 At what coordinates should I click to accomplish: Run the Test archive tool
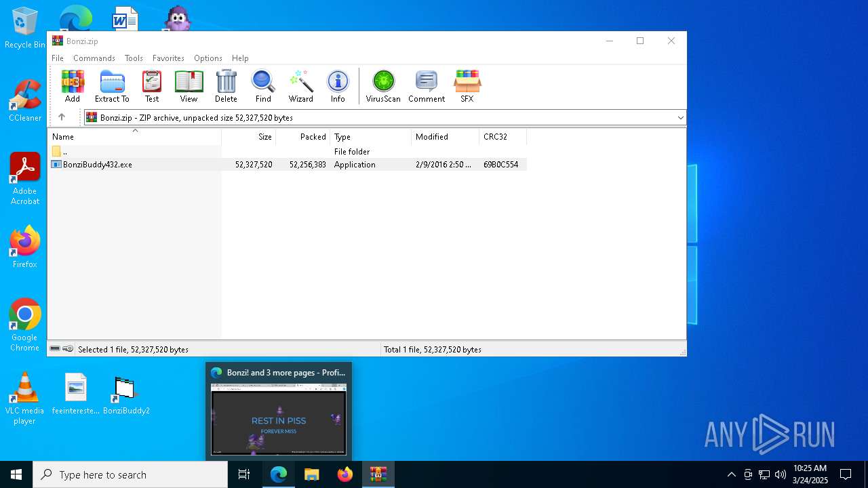pyautogui.click(x=152, y=86)
